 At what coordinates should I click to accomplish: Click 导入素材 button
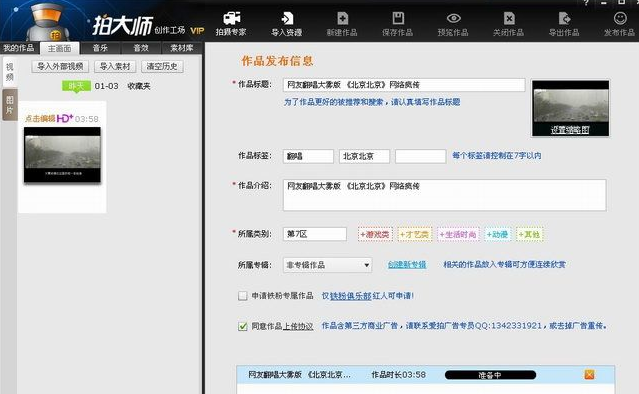tap(115, 66)
